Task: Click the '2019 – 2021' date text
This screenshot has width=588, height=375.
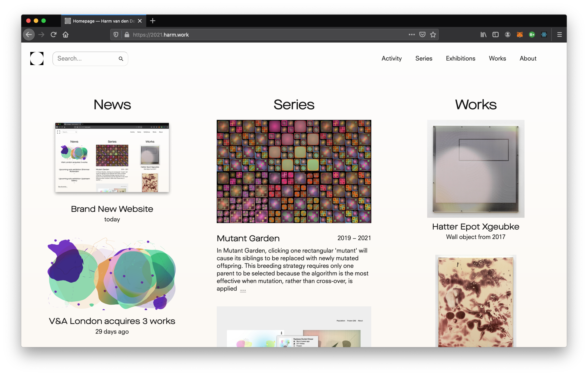Action: (354, 238)
